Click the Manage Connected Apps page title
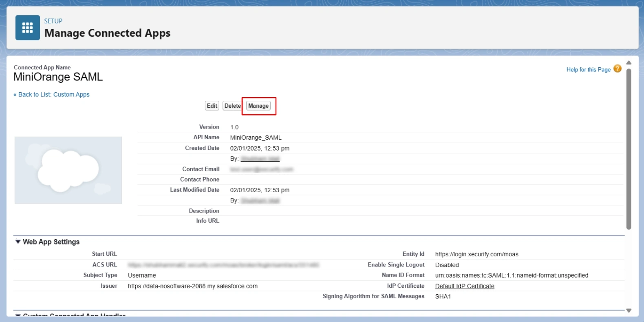This screenshot has width=644, height=322. tap(107, 33)
